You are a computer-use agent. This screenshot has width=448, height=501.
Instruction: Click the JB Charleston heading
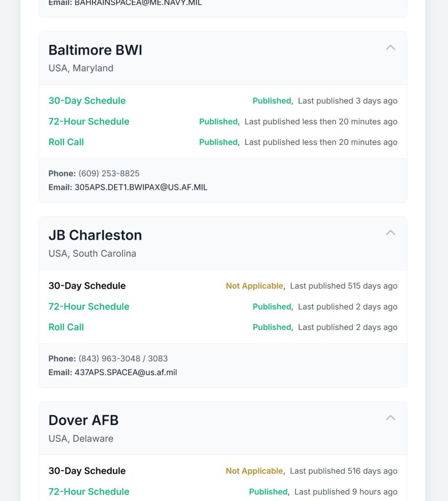pos(95,235)
